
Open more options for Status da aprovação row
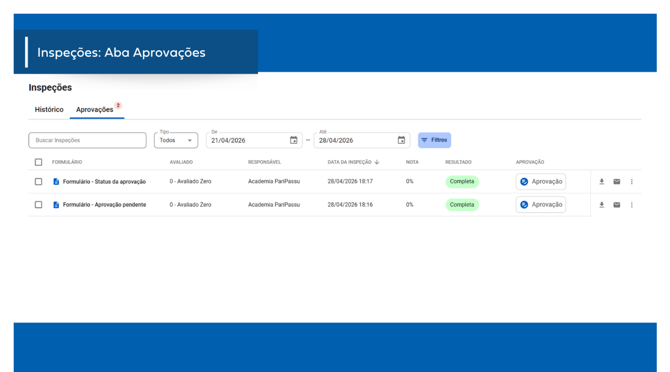coord(632,182)
